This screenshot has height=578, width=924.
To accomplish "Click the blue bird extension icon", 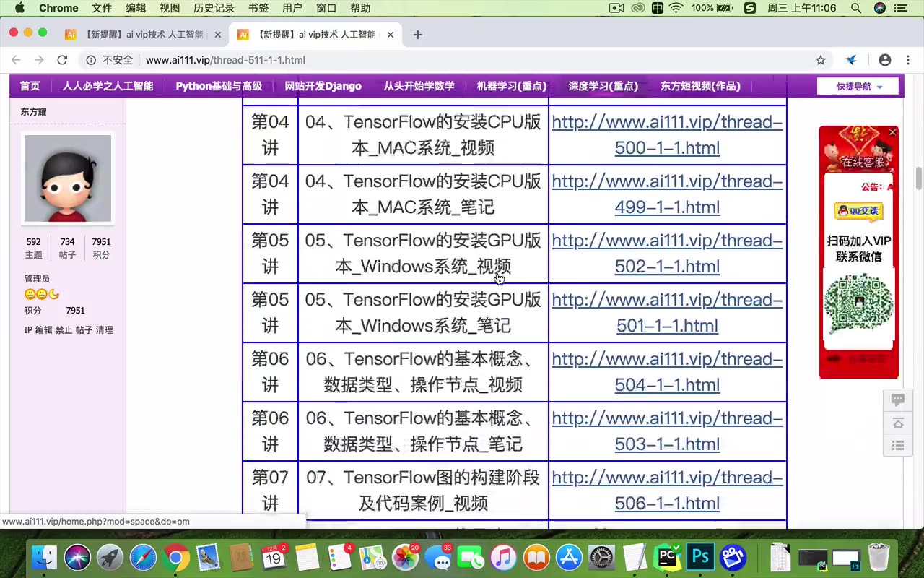I will click(852, 61).
